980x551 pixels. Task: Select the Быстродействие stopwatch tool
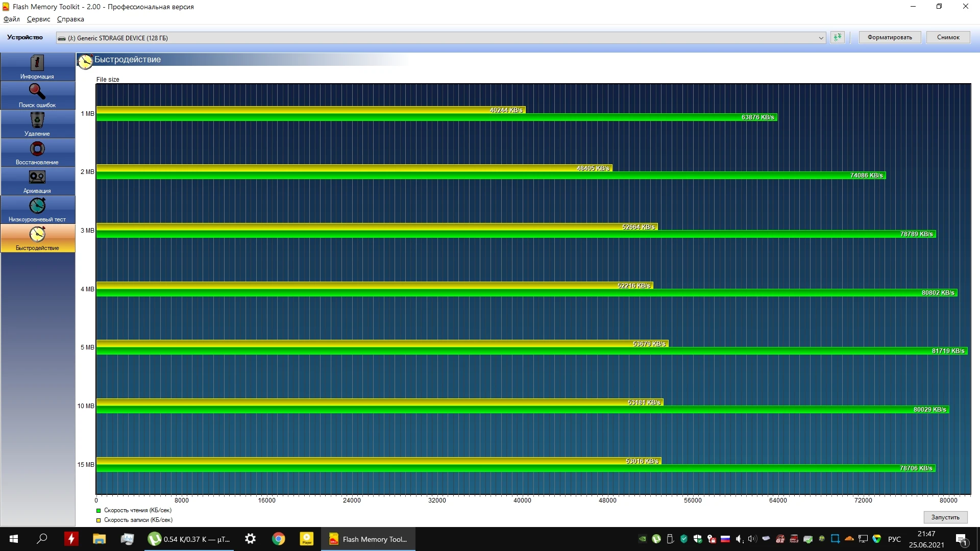[37, 238]
